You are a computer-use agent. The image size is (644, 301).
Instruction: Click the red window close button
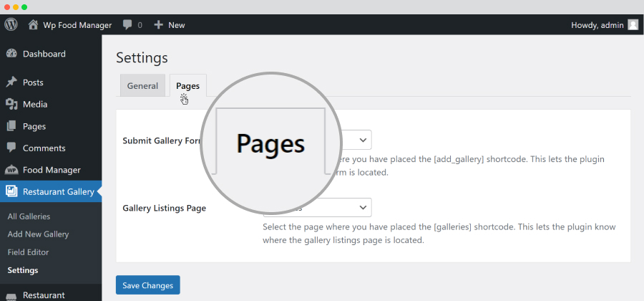(x=7, y=7)
